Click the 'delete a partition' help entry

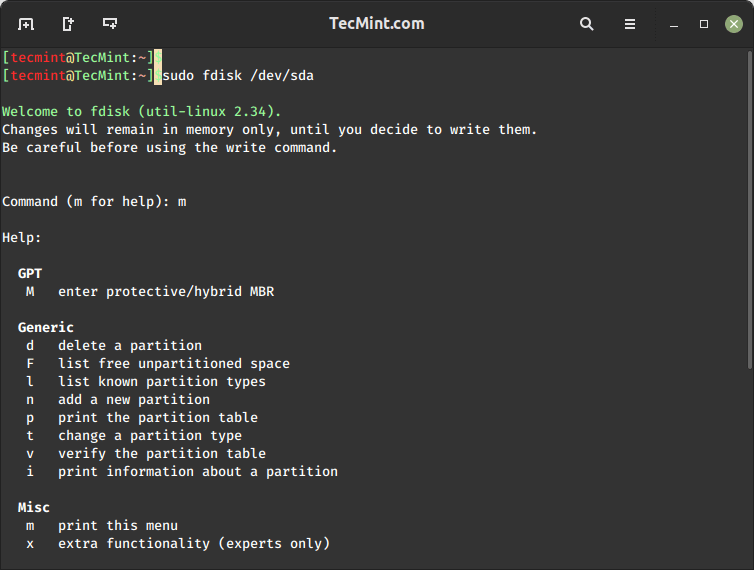pyautogui.click(x=130, y=345)
